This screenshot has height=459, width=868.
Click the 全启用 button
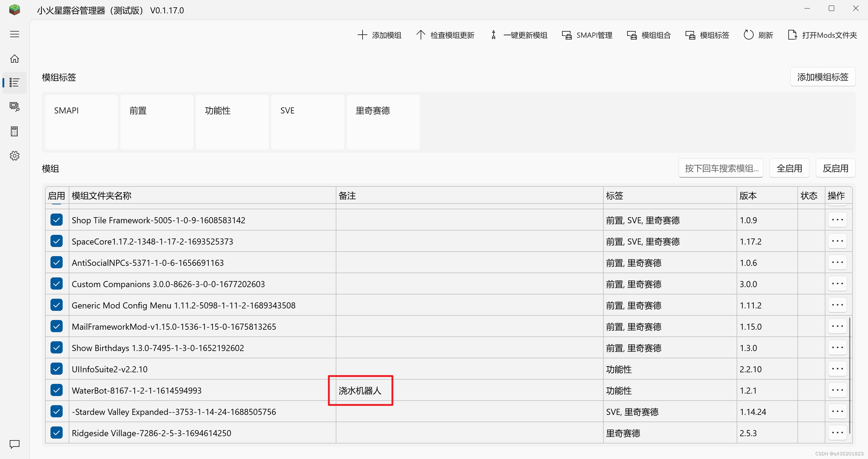coord(789,168)
